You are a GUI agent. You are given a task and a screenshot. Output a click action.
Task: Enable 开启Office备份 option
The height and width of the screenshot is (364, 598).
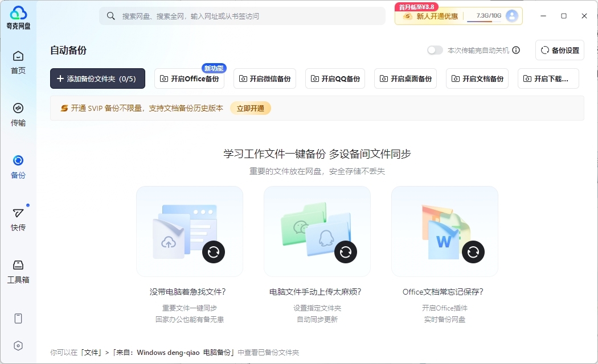coord(189,79)
